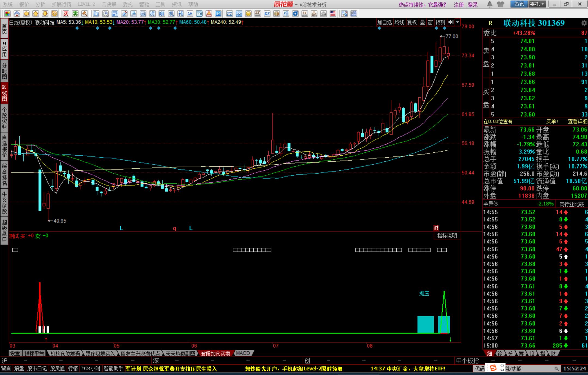Switch to the MACD indicator tab
This screenshot has width=588, height=375.
pos(243,353)
